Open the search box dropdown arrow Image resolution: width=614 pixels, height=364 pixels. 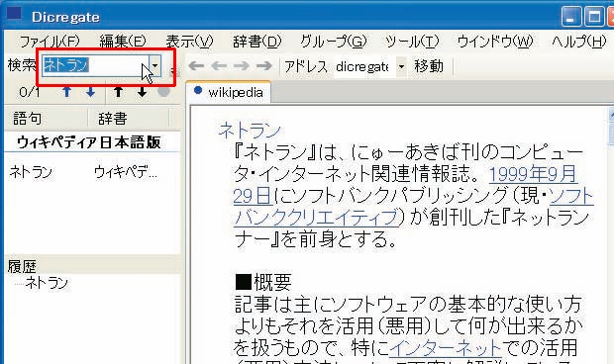(x=155, y=65)
